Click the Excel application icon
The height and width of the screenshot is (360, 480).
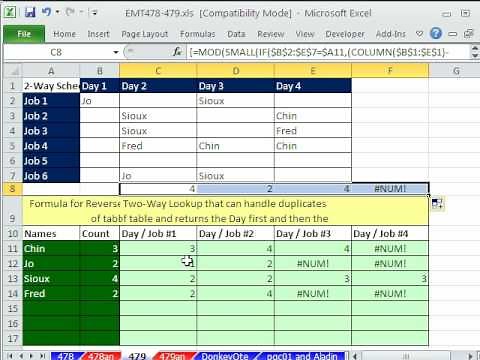[x=10, y=12]
